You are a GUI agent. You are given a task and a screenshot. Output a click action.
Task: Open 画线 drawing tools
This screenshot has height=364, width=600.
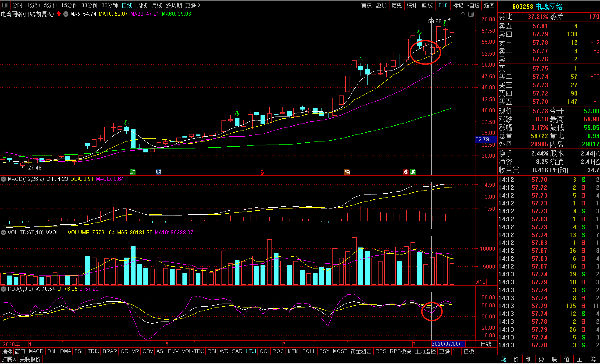coord(427,5)
